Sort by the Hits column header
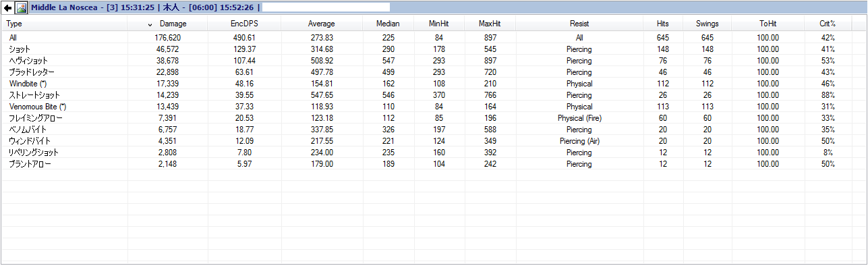This screenshot has height=268, width=868. 663,24
